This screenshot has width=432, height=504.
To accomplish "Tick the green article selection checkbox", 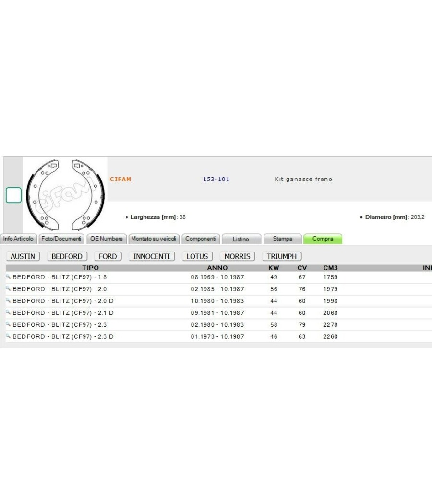I will point(13,195).
